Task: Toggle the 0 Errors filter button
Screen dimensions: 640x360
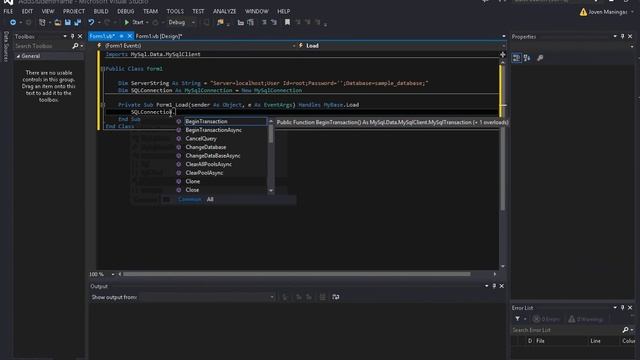Action: coord(546,319)
